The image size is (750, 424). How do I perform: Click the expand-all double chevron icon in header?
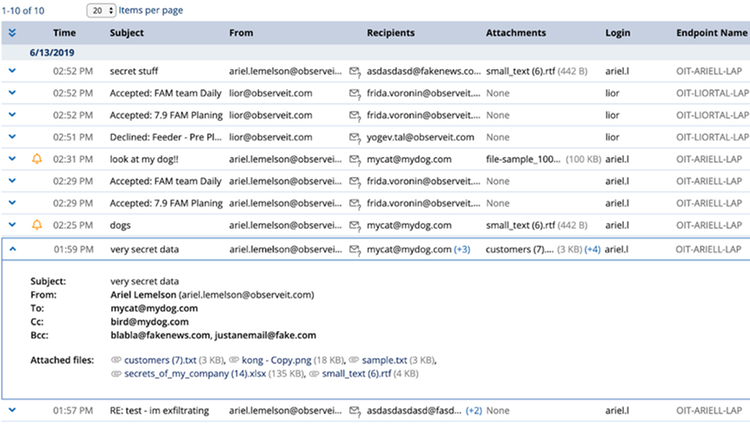click(x=12, y=33)
